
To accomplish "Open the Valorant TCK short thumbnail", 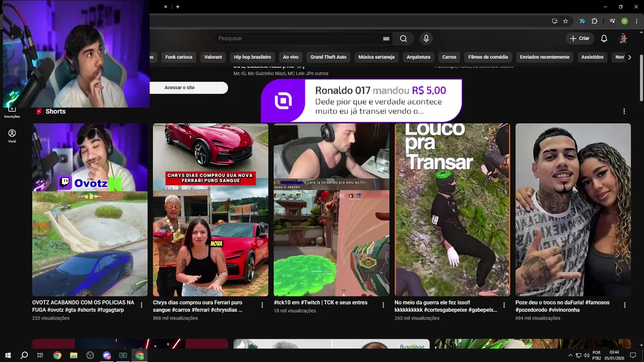I will coord(332,210).
